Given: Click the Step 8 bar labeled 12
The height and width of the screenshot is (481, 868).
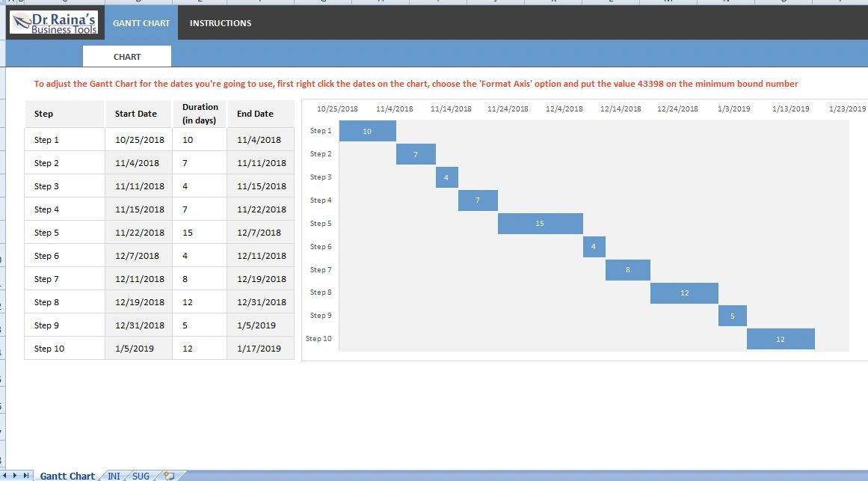Looking at the screenshot, I should (x=684, y=292).
